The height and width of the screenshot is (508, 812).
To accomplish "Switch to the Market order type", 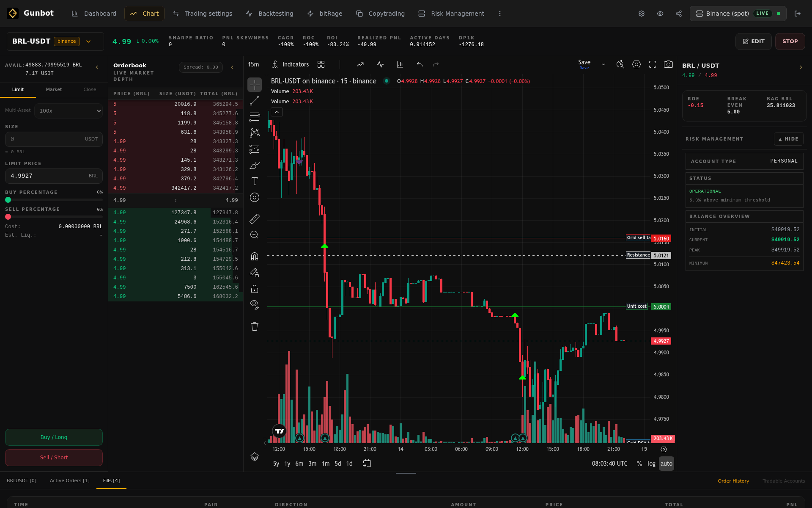I will (x=54, y=89).
